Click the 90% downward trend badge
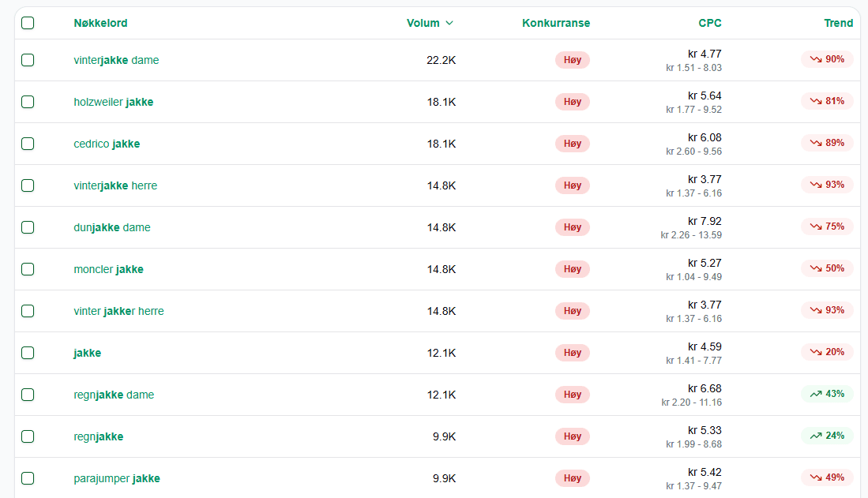 pos(827,59)
